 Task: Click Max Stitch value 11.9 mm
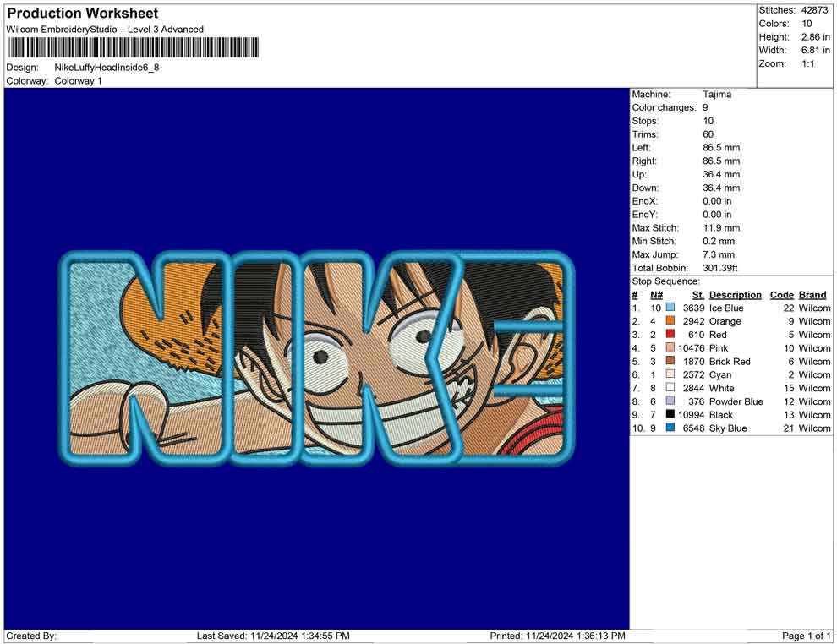pyautogui.click(x=721, y=228)
